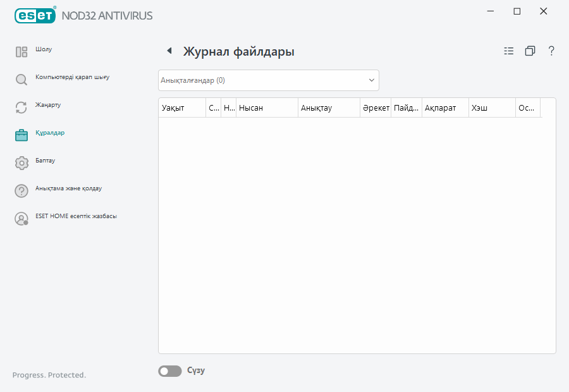
Task: Click the Әрекет column header
Action: click(376, 107)
